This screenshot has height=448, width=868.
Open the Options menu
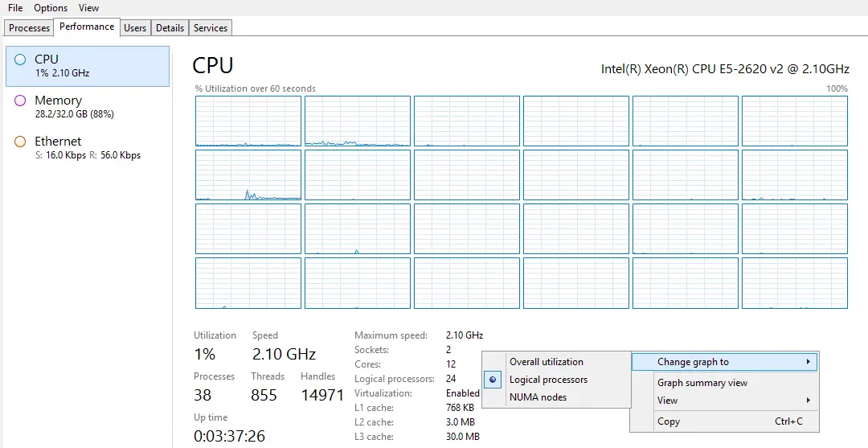pos(51,8)
